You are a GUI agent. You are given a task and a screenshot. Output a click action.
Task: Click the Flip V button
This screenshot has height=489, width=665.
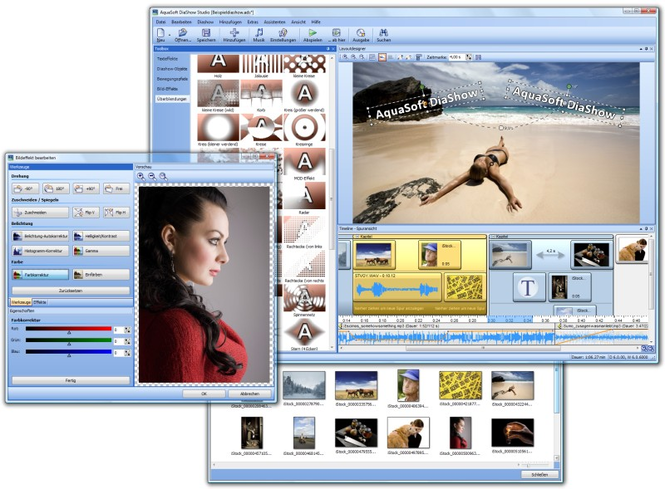click(86, 212)
